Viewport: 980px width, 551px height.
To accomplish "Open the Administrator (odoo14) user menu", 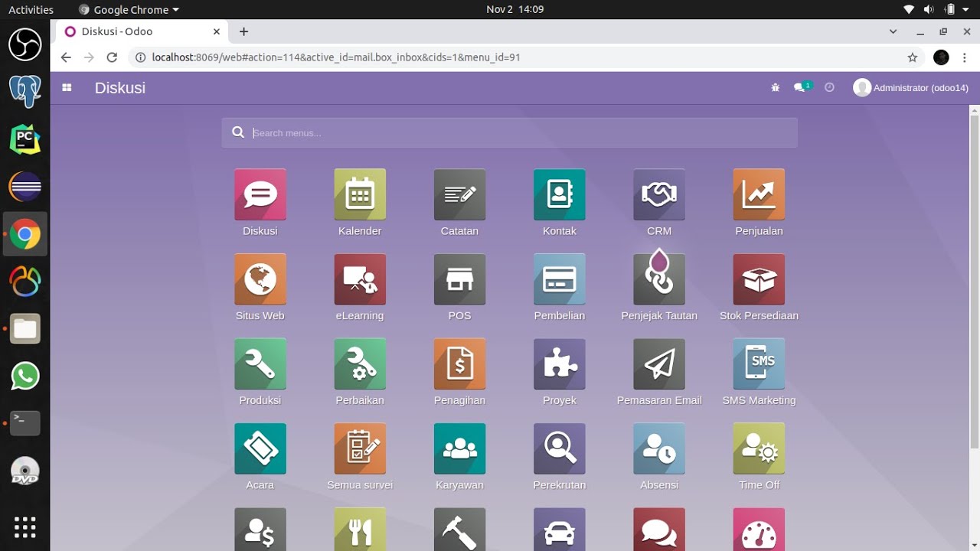I will tap(911, 88).
